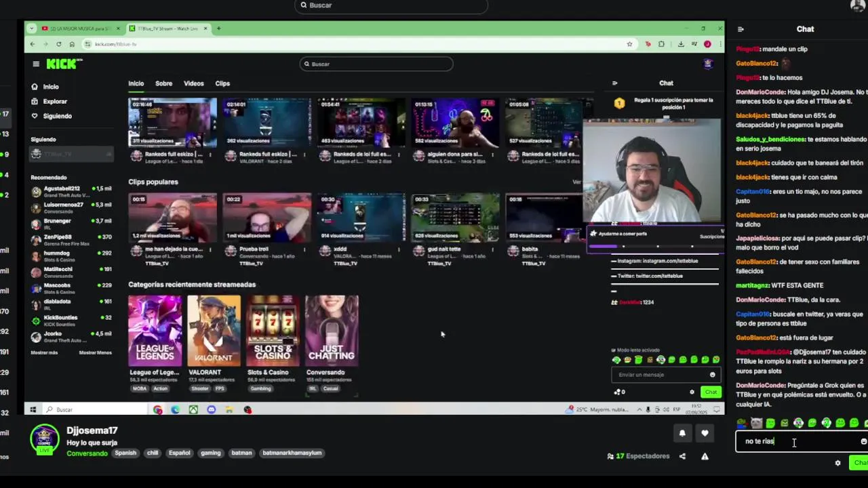Pick the Pepe emote above chat input
The height and width of the screenshot is (488, 868).
742,424
